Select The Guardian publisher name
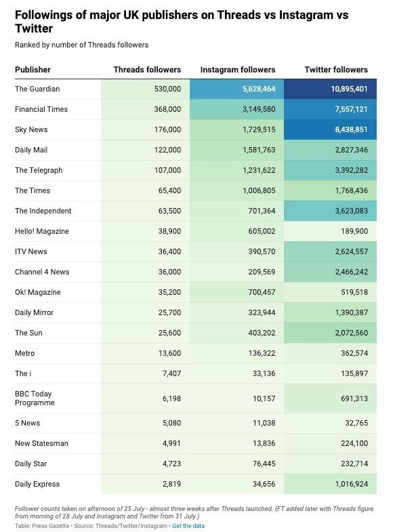This screenshot has height=532, width=395. point(37,89)
